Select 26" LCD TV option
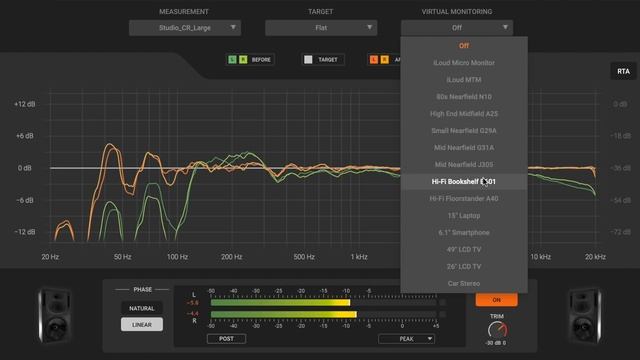Viewport: 640px width, 360px height. [464, 266]
